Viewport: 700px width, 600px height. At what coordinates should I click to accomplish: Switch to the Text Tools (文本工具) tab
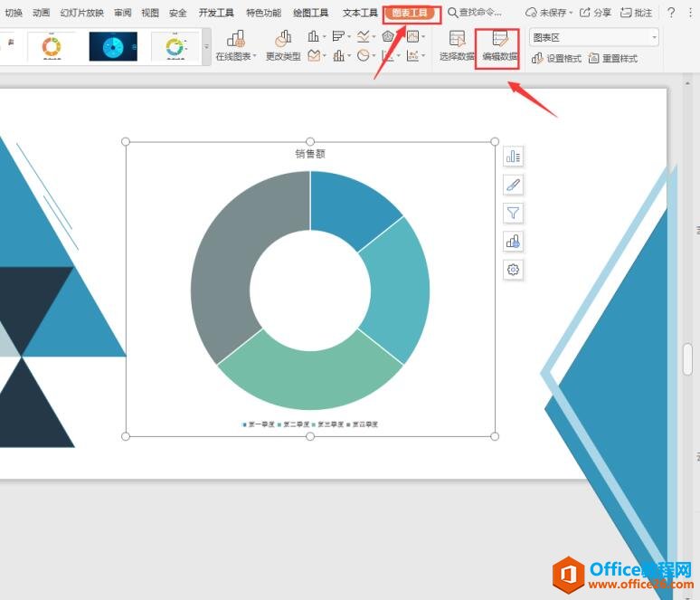[360, 13]
